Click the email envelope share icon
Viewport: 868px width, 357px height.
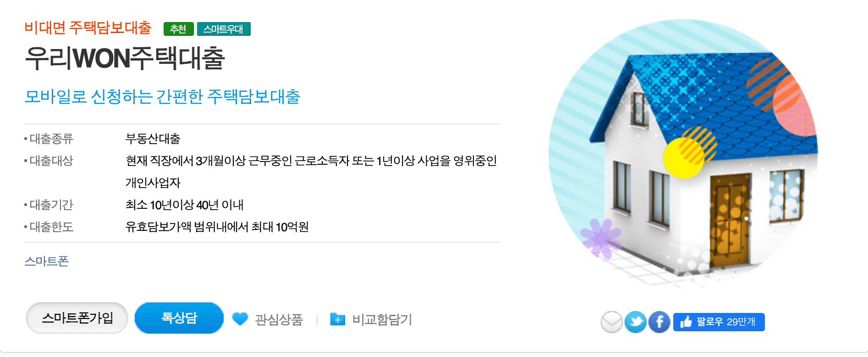[x=612, y=322]
